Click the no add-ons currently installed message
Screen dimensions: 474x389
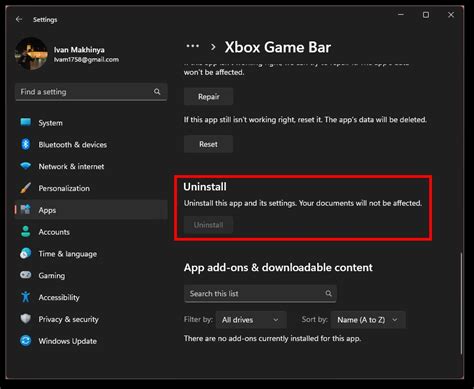[x=272, y=338]
